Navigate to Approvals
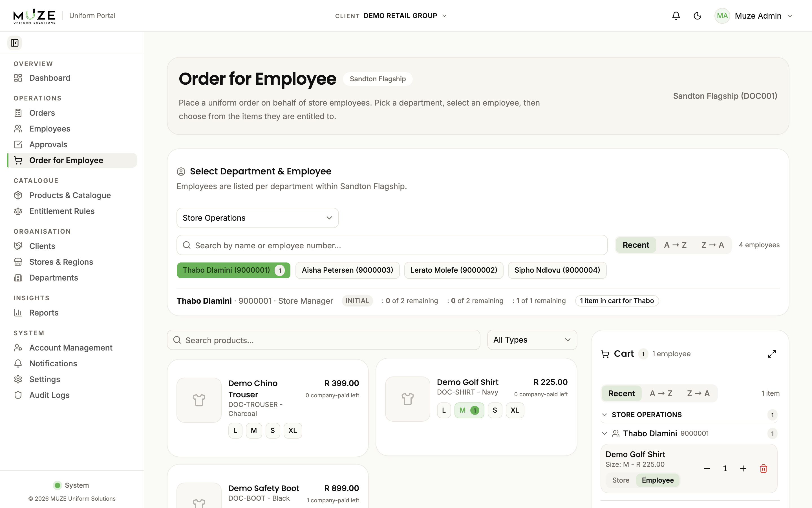The height and width of the screenshot is (508, 812). tap(72, 144)
